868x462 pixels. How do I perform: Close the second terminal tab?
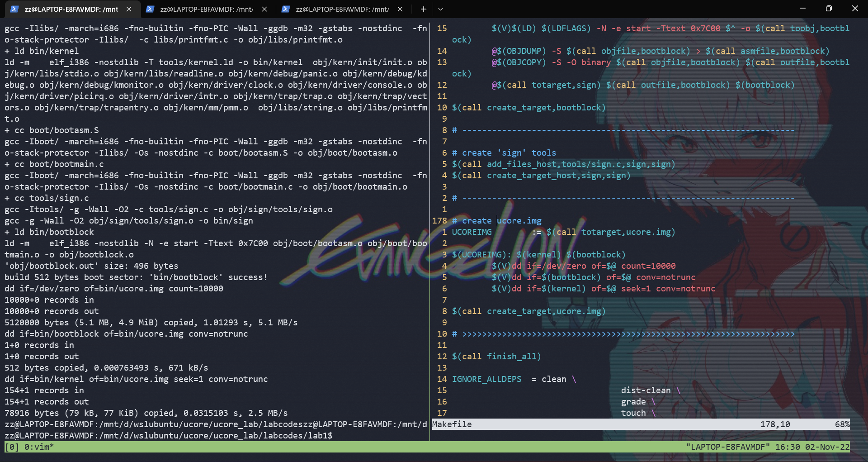tap(264, 9)
